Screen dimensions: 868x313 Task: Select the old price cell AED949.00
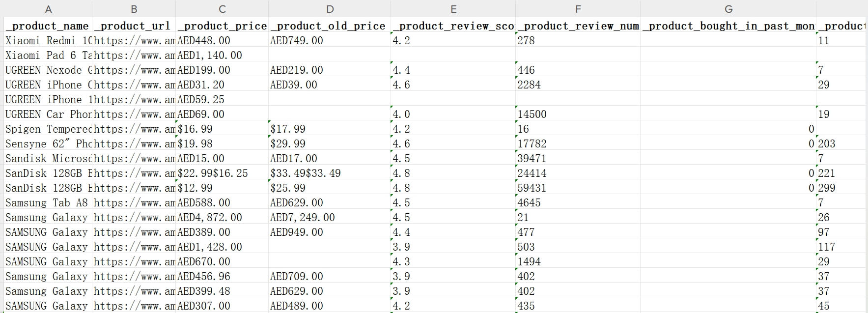pyautogui.click(x=330, y=232)
